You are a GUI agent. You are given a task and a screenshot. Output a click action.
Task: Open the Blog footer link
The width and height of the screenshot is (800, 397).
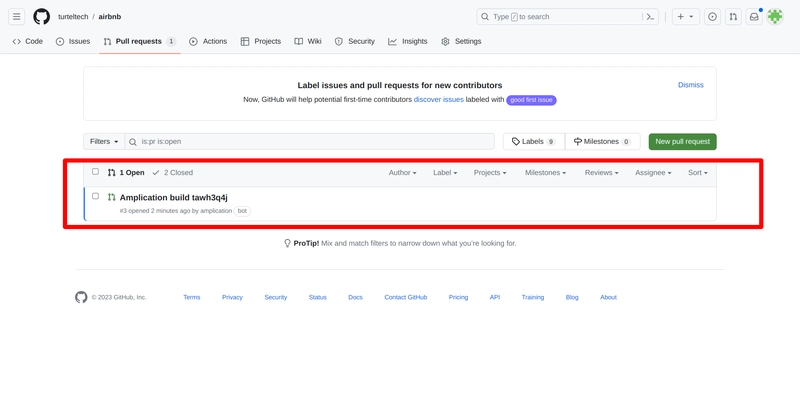point(572,297)
